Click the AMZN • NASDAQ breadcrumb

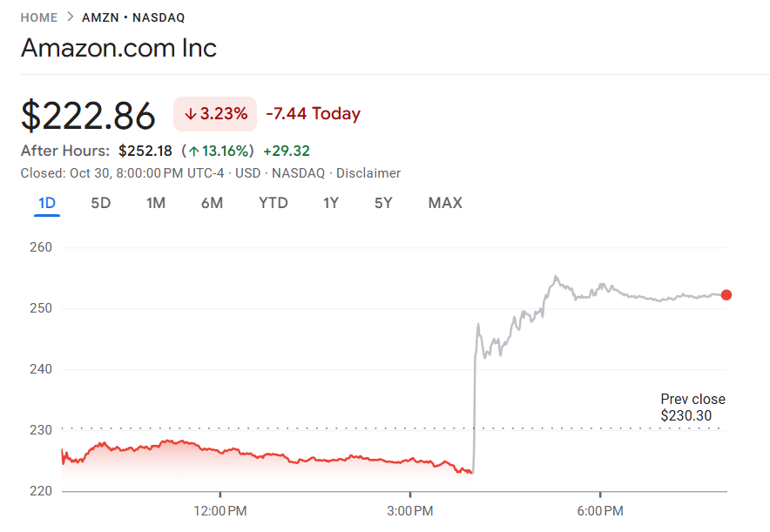(133, 17)
